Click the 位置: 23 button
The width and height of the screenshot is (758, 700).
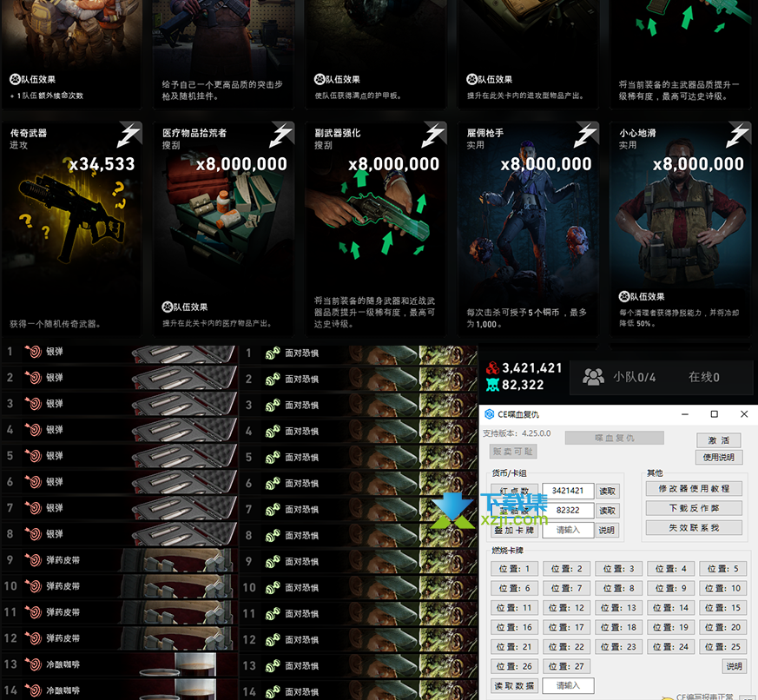618,647
